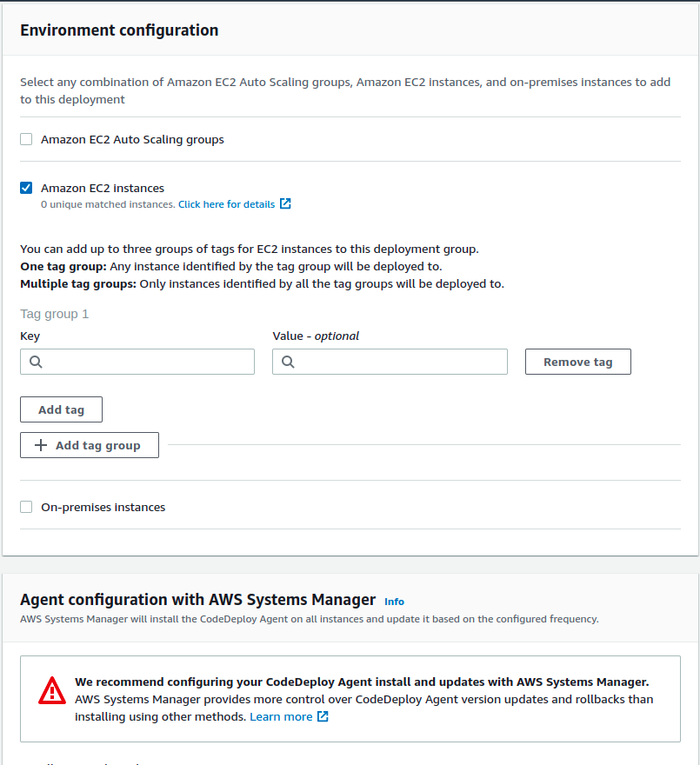
Task: Open the Learn more link
Action: (x=281, y=716)
